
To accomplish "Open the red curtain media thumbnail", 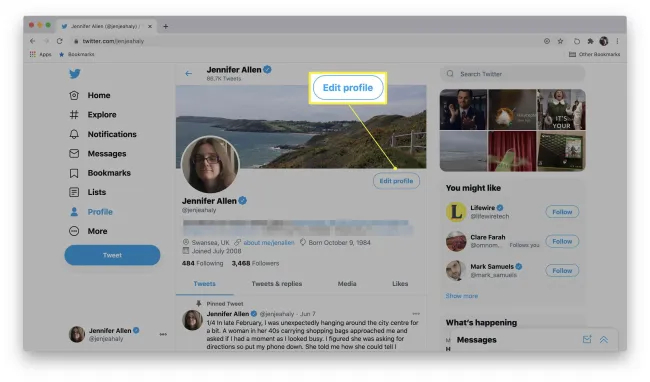I will (512, 151).
